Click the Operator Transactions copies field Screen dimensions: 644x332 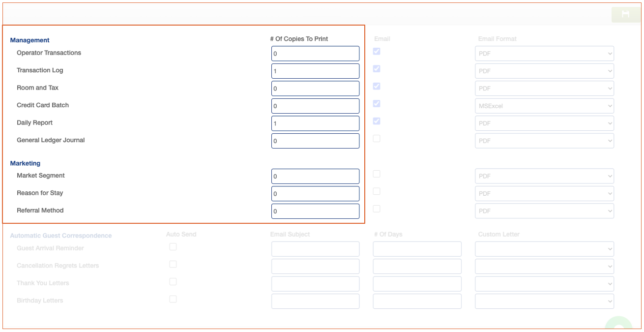tap(315, 54)
